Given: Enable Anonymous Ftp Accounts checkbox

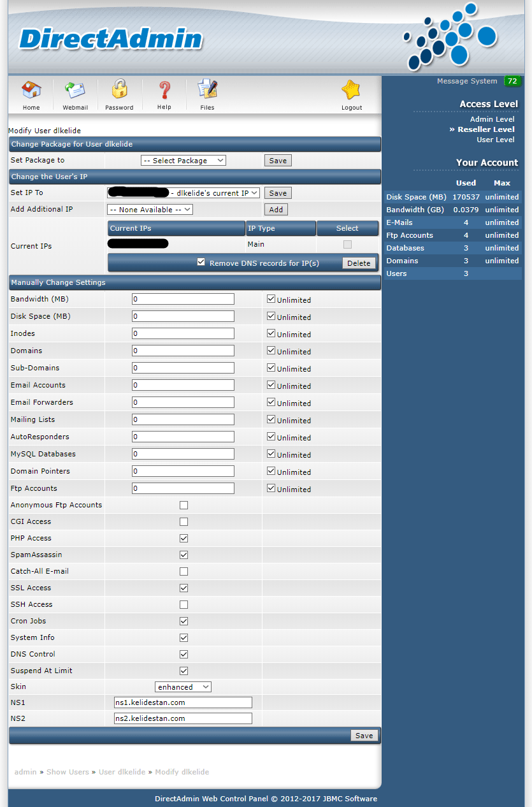Looking at the screenshot, I should pos(183,505).
